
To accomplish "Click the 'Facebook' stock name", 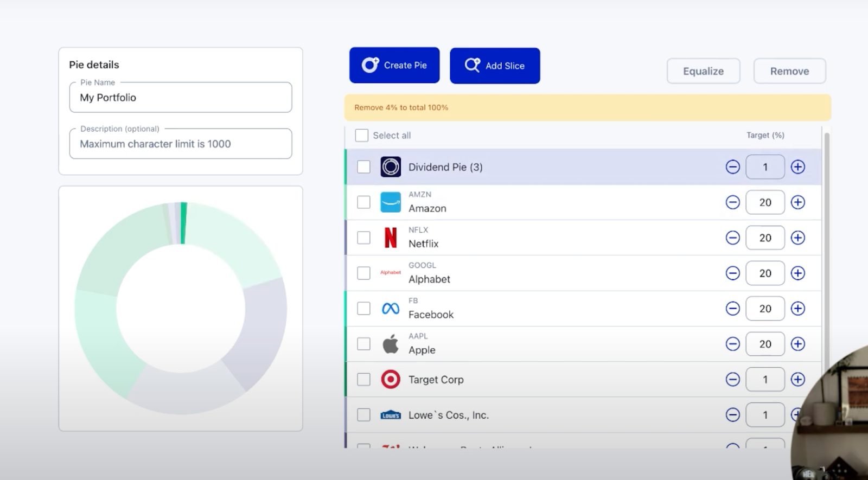I will [x=431, y=315].
